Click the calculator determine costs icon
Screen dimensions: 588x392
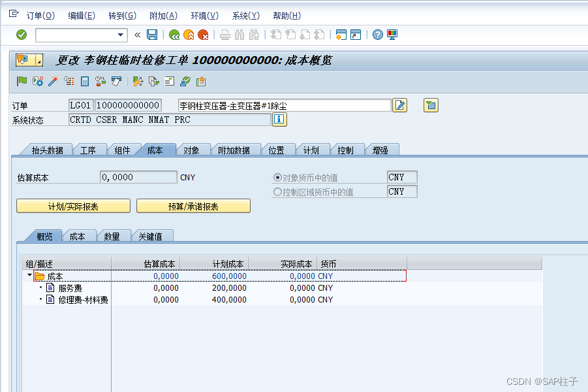pos(85,81)
